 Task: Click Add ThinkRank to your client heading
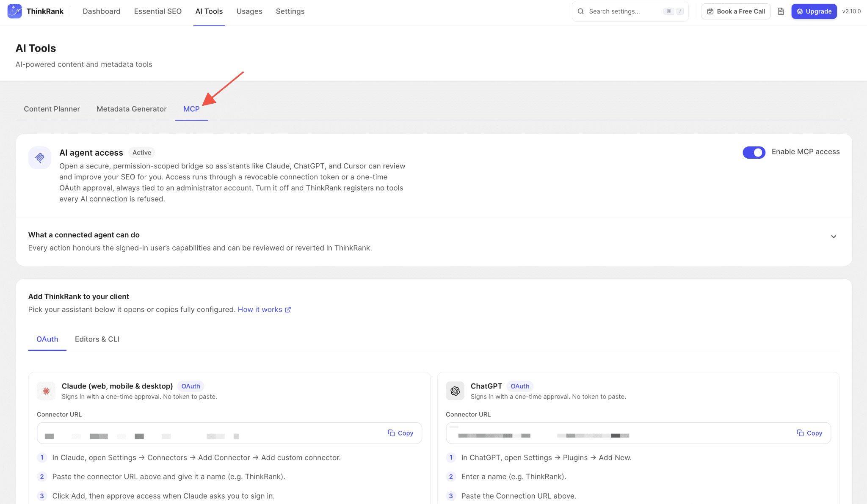tap(79, 297)
